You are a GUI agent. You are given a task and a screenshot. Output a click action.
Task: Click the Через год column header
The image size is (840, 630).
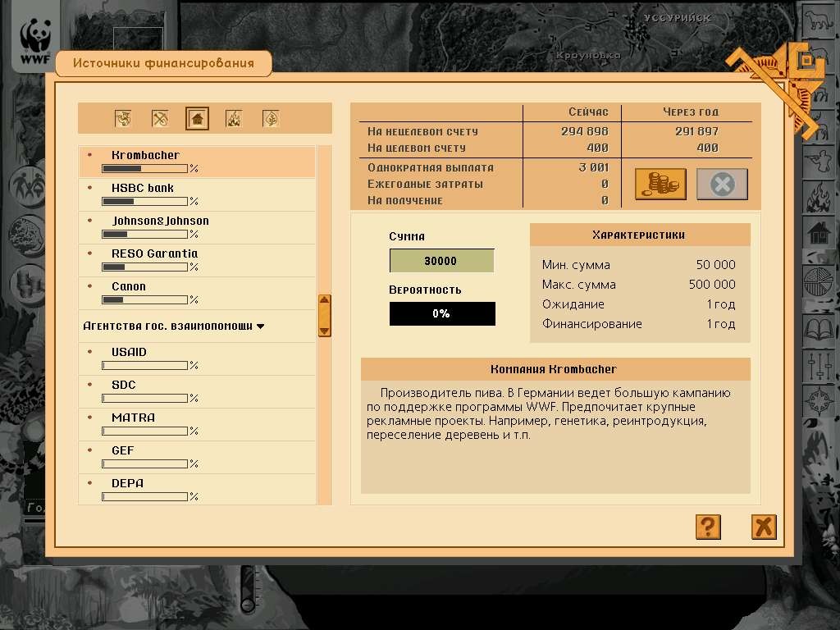point(691,112)
